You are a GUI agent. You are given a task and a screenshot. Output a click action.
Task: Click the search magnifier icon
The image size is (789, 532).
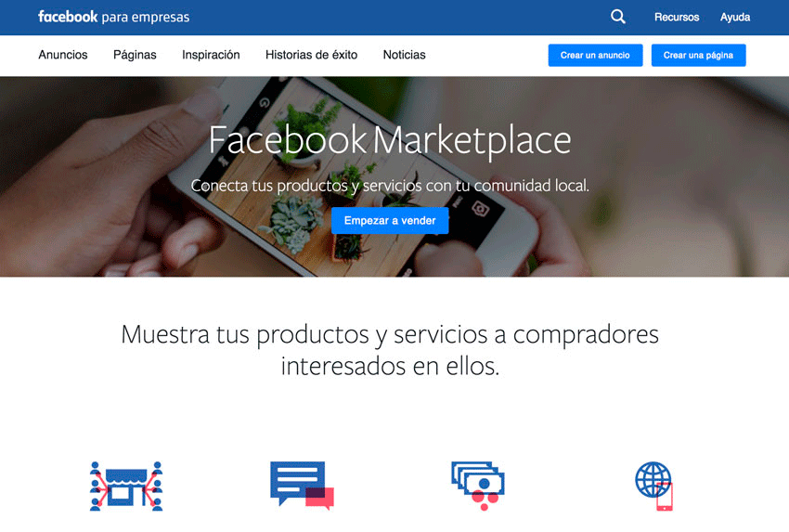click(618, 17)
